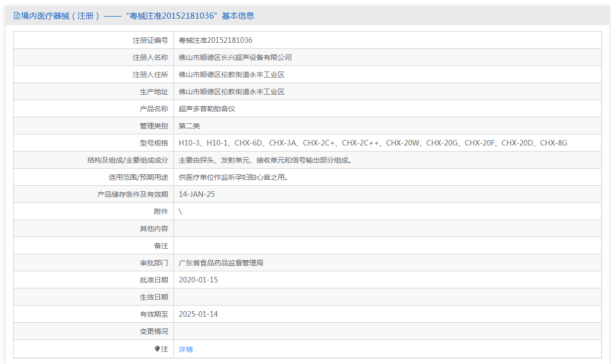Image resolution: width=611 pixels, height=364 pixels.
Task: Click the 注册人住所 label
Action: 150,75
